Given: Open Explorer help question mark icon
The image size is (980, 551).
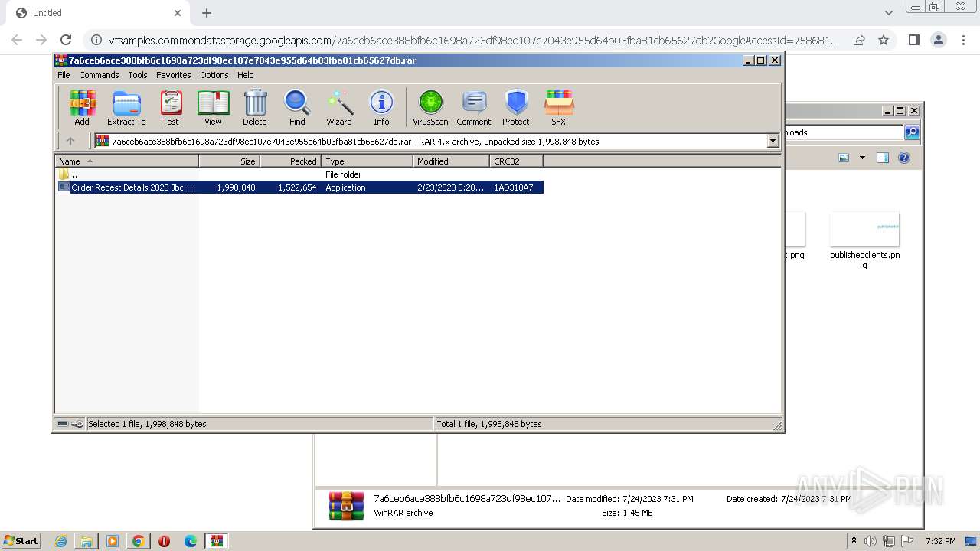Looking at the screenshot, I should pyautogui.click(x=904, y=158).
